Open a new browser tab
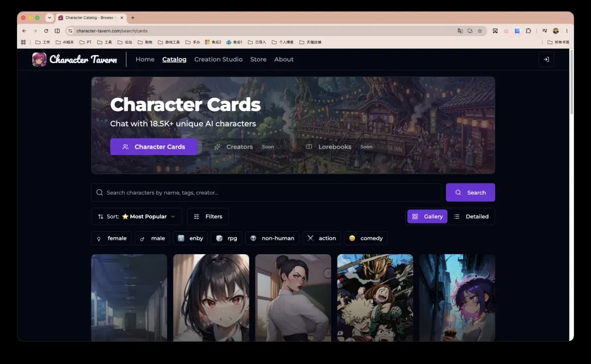This screenshot has height=364, width=591. click(x=132, y=17)
